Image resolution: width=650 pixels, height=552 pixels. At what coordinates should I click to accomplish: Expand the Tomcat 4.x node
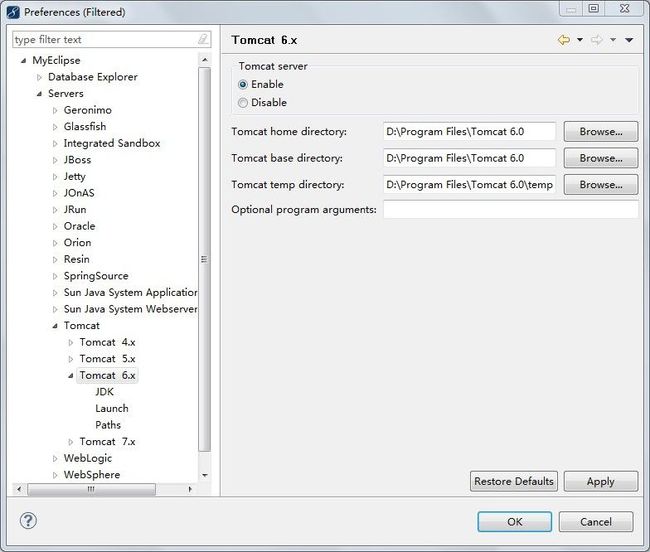coord(70,342)
